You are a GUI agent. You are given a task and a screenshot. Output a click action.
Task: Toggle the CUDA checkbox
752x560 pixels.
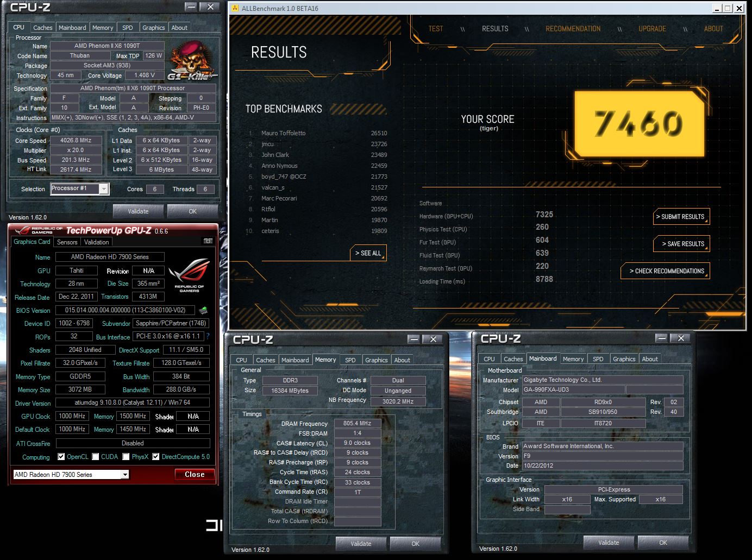click(96, 457)
